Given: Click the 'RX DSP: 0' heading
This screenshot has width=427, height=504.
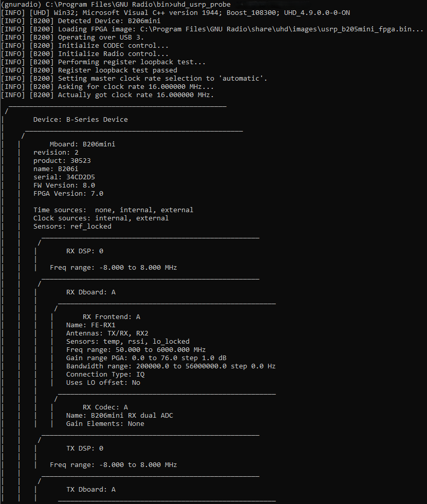Looking at the screenshot, I should pyautogui.click(x=85, y=251).
